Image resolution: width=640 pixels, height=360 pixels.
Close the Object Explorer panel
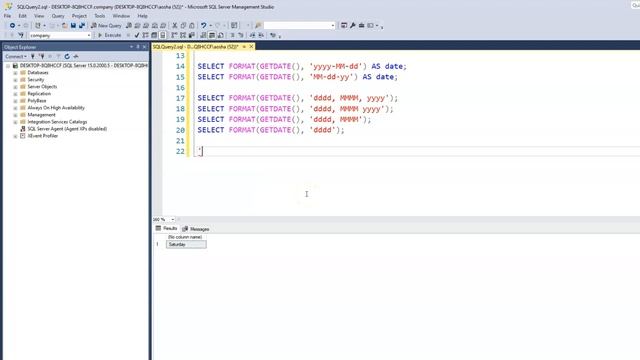click(x=144, y=47)
